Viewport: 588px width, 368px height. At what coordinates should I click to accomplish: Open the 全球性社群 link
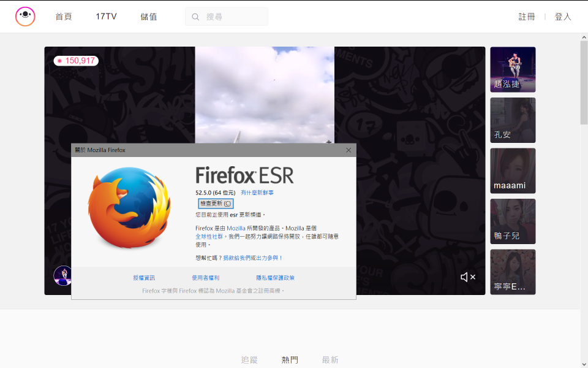tap(209, 236)
